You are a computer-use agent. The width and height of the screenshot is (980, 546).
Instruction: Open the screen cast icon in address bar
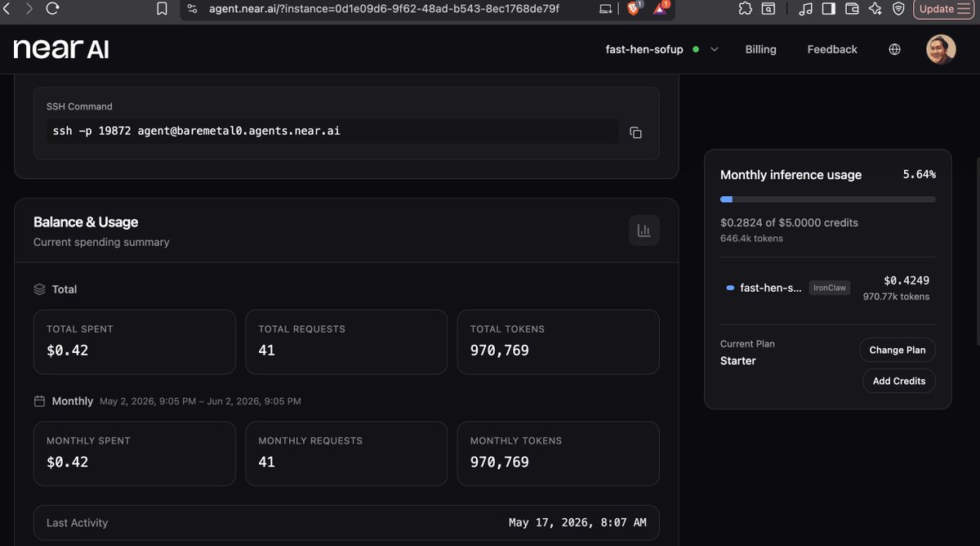tap(606, 9)
